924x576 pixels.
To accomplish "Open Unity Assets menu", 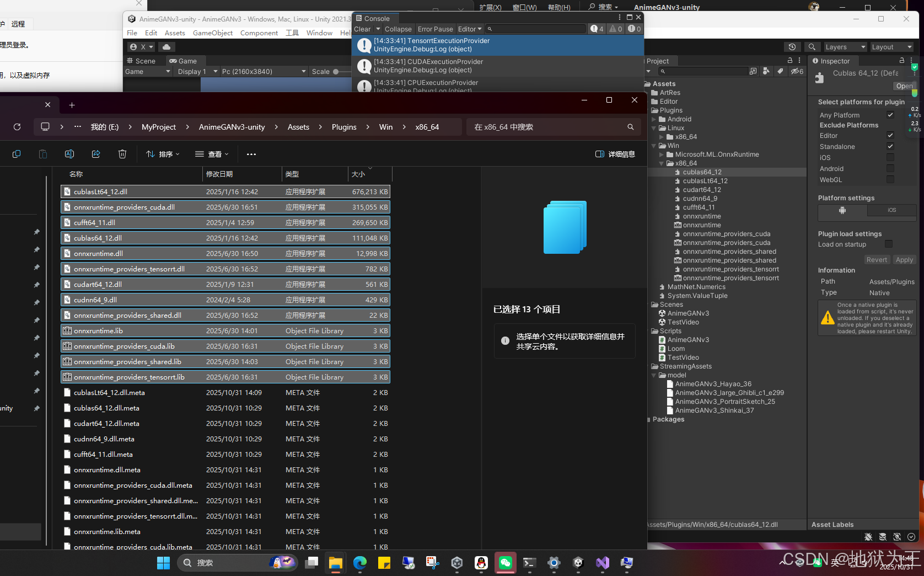I will 175,33.
